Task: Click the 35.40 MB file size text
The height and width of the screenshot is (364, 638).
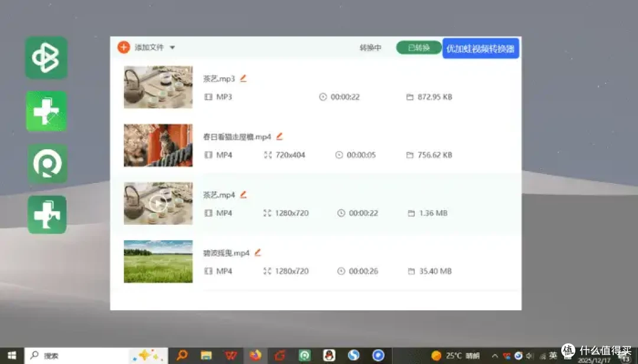Action: [435, 271]
